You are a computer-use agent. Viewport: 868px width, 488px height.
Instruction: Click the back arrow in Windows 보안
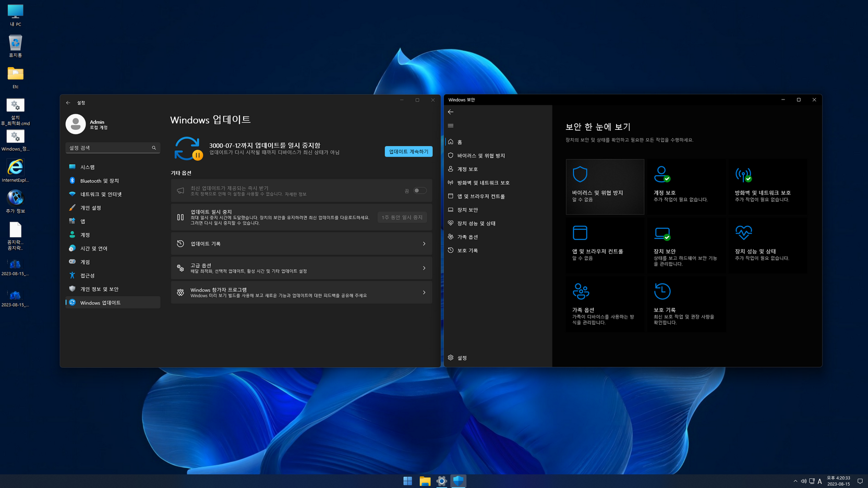coord(451,112)
